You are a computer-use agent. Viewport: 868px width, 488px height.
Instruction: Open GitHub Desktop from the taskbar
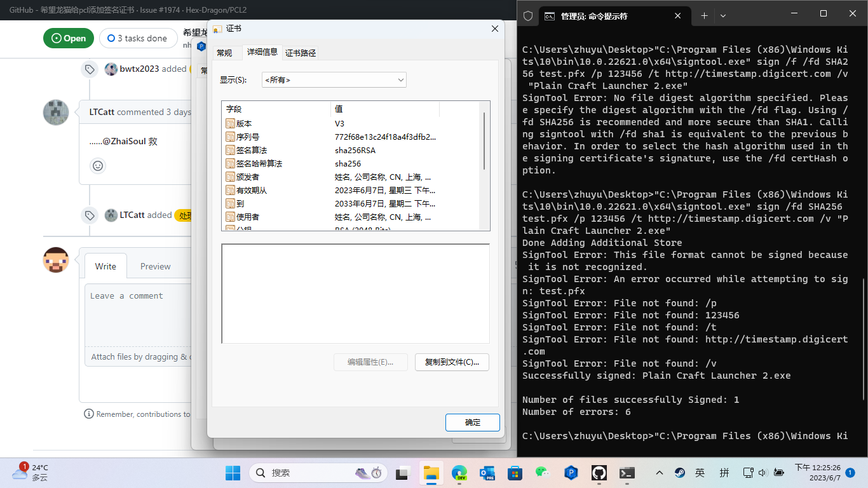point(599,473)
